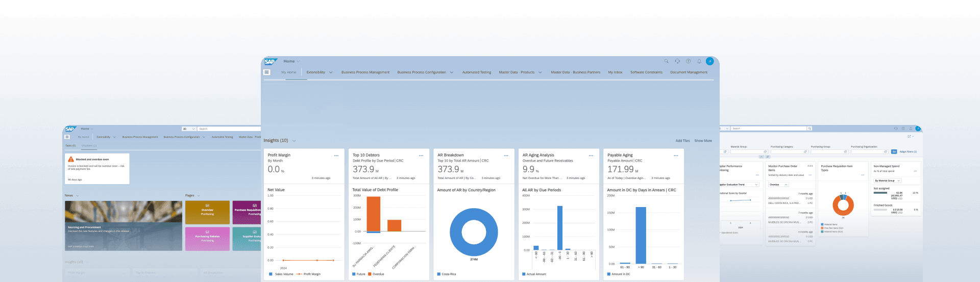
Task: Open the hamburger menu in the left window
Action: (67, 137)
